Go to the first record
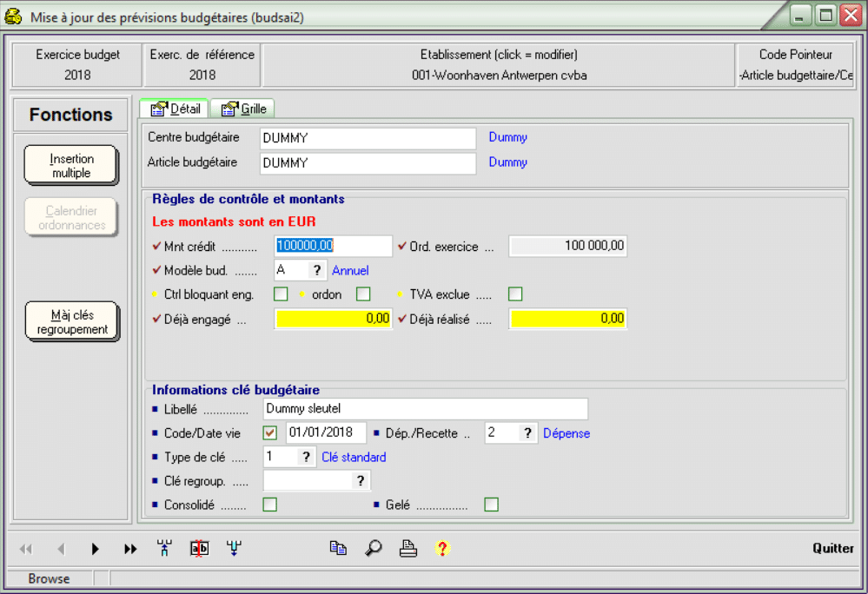 pos(25,549)
